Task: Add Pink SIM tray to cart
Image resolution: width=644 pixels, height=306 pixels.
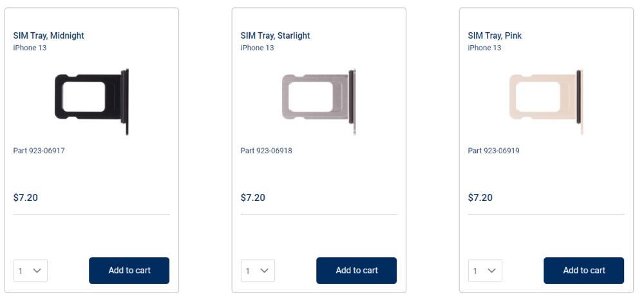Action: coord(584,271)
